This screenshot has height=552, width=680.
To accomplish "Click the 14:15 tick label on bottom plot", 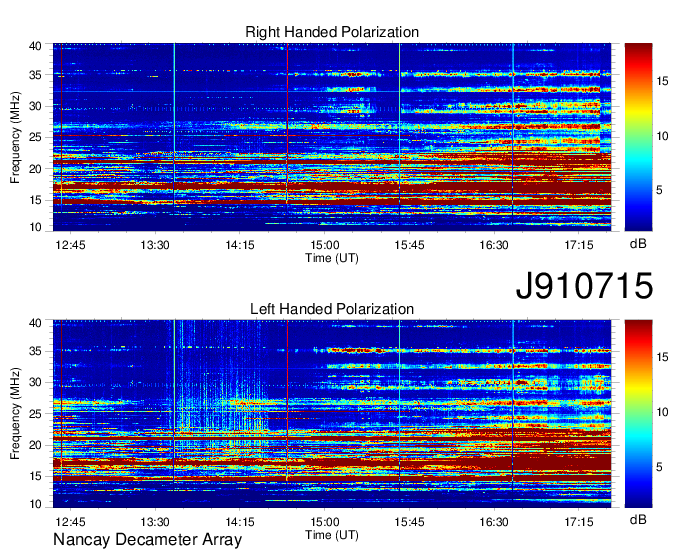I will point(240,522).
